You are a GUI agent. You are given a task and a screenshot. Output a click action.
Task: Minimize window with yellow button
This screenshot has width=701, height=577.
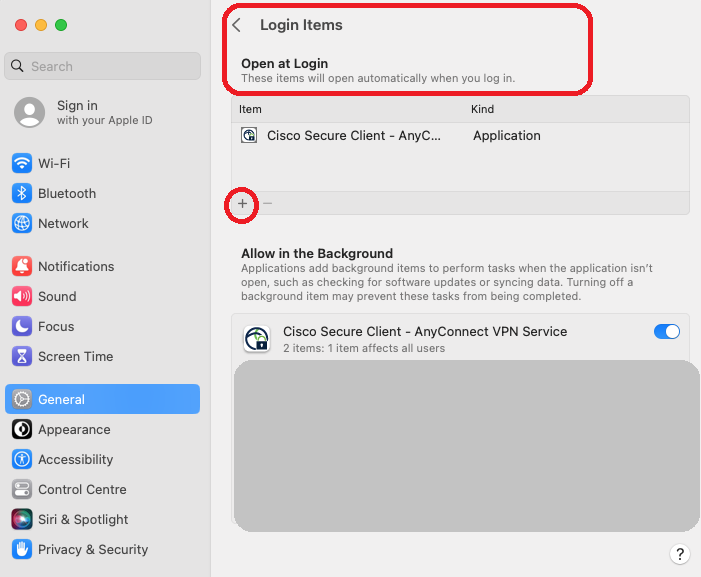pyautogui.click(x=41, y=25)
